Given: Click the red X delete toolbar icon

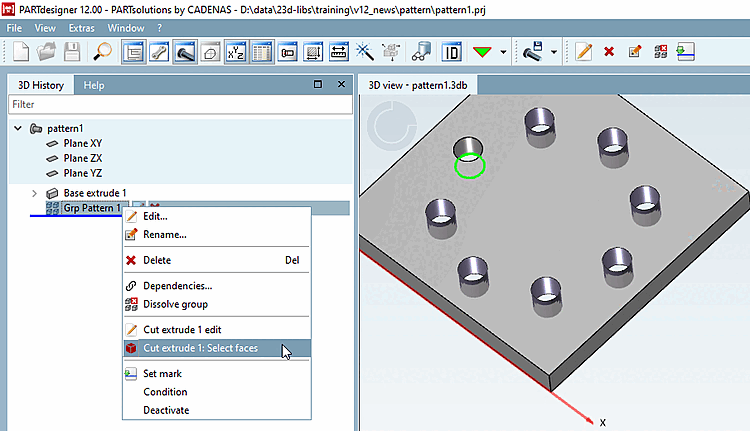Looking at the screenshot, I should [x=609, y=51].
